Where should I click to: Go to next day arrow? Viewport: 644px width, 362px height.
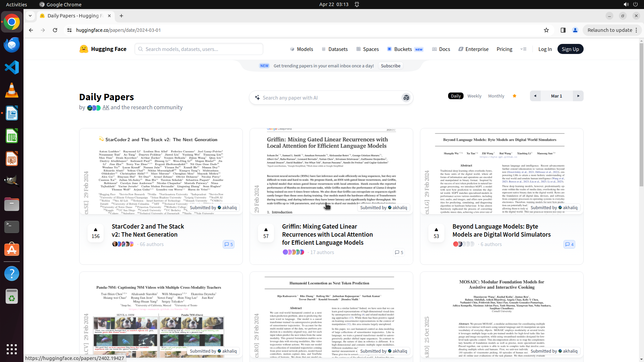(x=578, y=96)
